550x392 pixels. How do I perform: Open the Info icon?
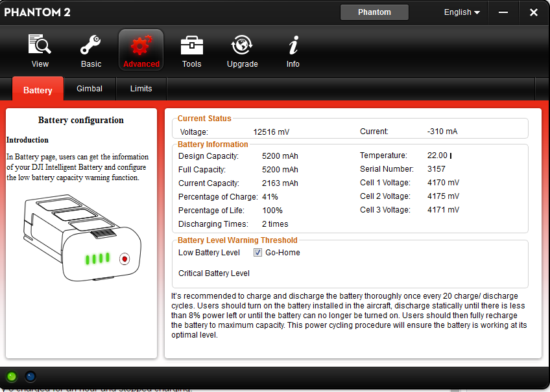[x=293, y=45]
